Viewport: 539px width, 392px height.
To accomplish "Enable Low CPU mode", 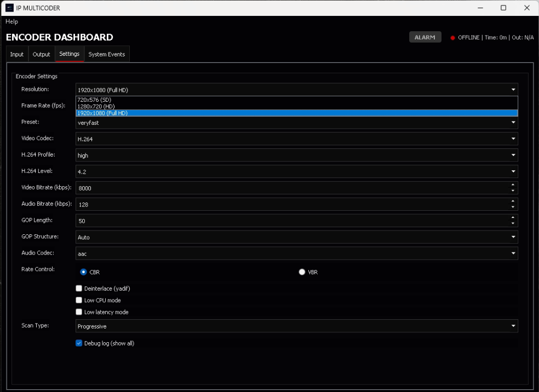I will 79,300.
